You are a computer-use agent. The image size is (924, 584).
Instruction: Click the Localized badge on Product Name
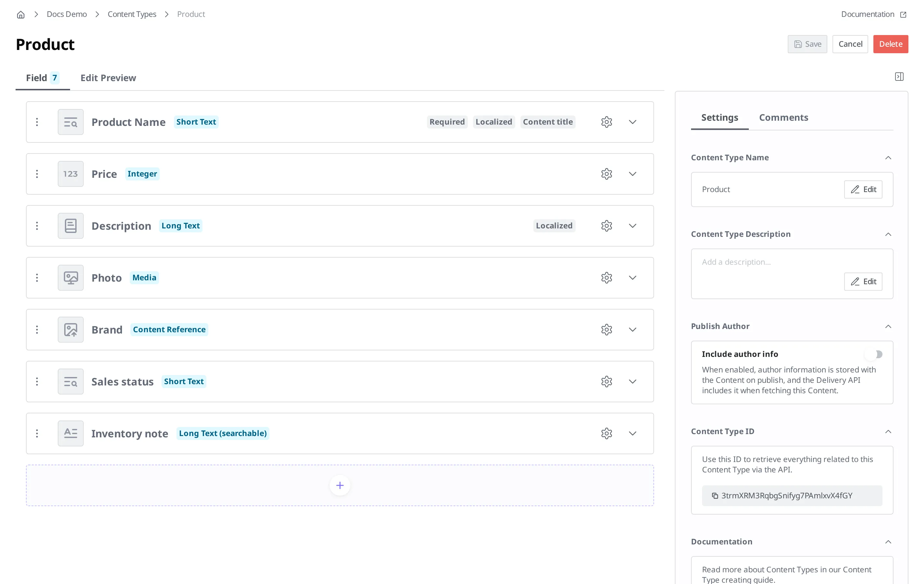(x=494, y=122)
